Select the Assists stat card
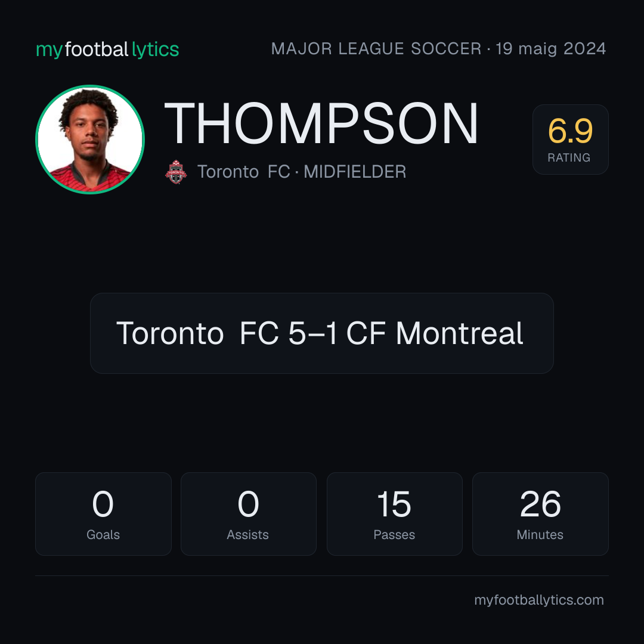 tap(249, 514)
